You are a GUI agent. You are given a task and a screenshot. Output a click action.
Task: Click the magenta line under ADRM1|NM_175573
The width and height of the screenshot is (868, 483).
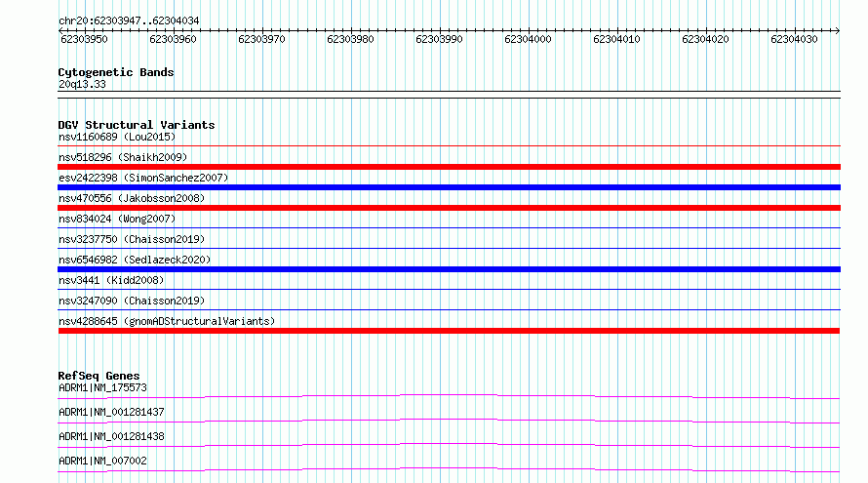coord(449,396)
